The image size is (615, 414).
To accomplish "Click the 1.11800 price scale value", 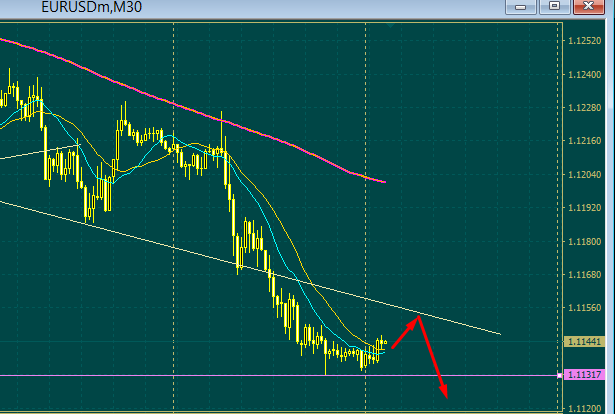I will (584, 242).
